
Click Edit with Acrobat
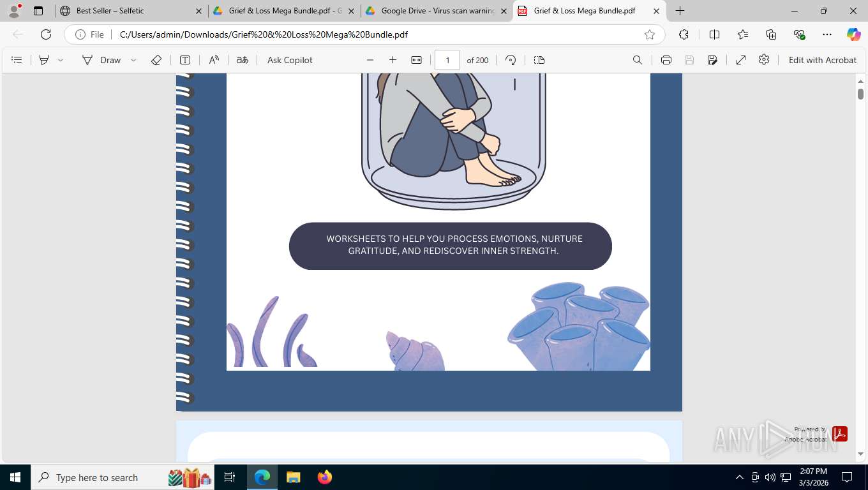click(x=823, y=60)
